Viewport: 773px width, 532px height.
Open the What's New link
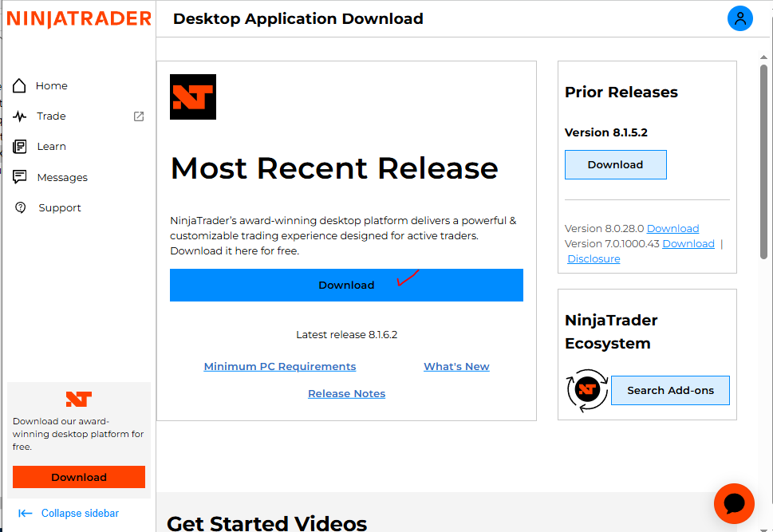point(456,366)
